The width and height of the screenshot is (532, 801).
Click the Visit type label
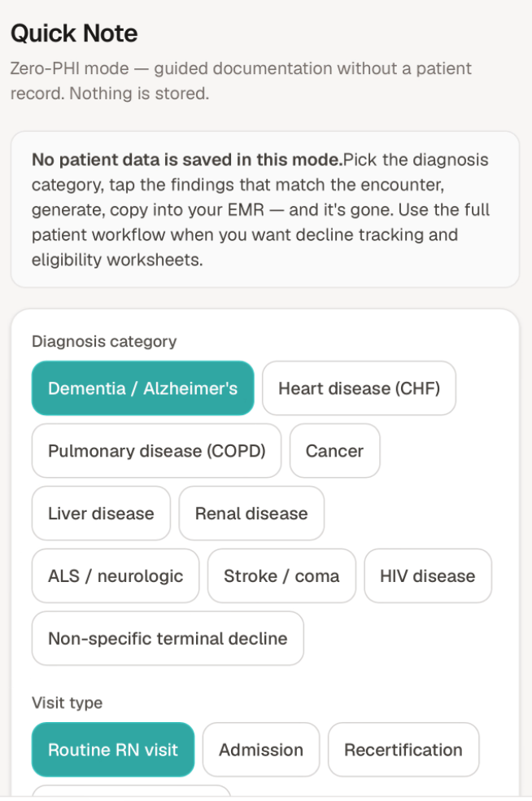tap(67, 703)
